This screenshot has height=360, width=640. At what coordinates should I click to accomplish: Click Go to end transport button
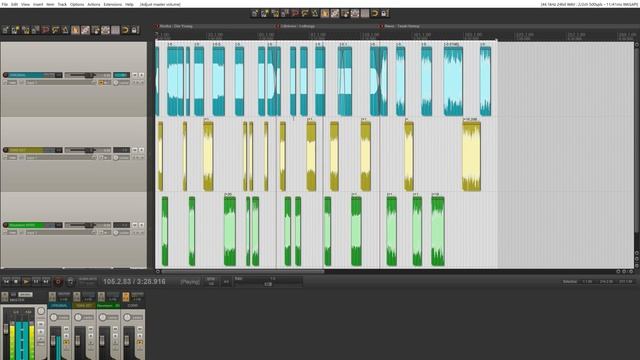pyautogui.click(x=46, y=281)
